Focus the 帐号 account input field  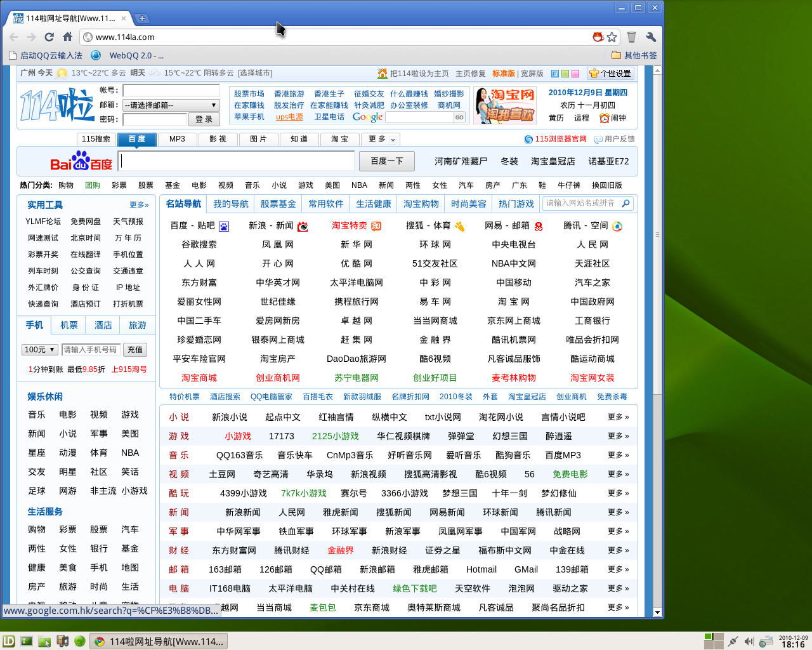tap(171, 91)
